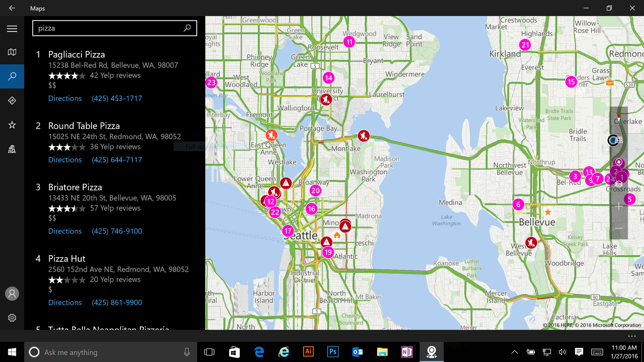
Task: Zoom in with the plus control
Action: 618,206
